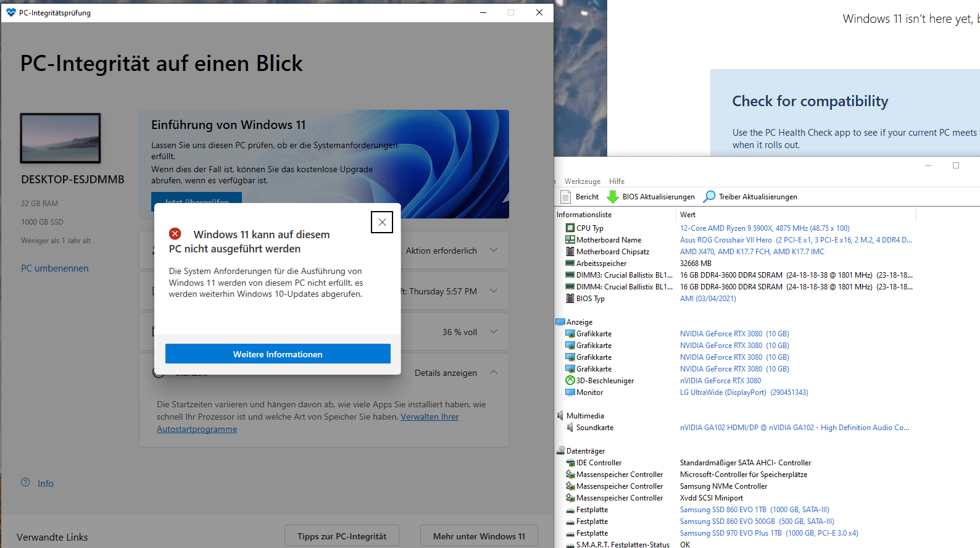Click the DESKTOP-ESJDMMB computer name
The image size is (980, 548).
(72, 179)
